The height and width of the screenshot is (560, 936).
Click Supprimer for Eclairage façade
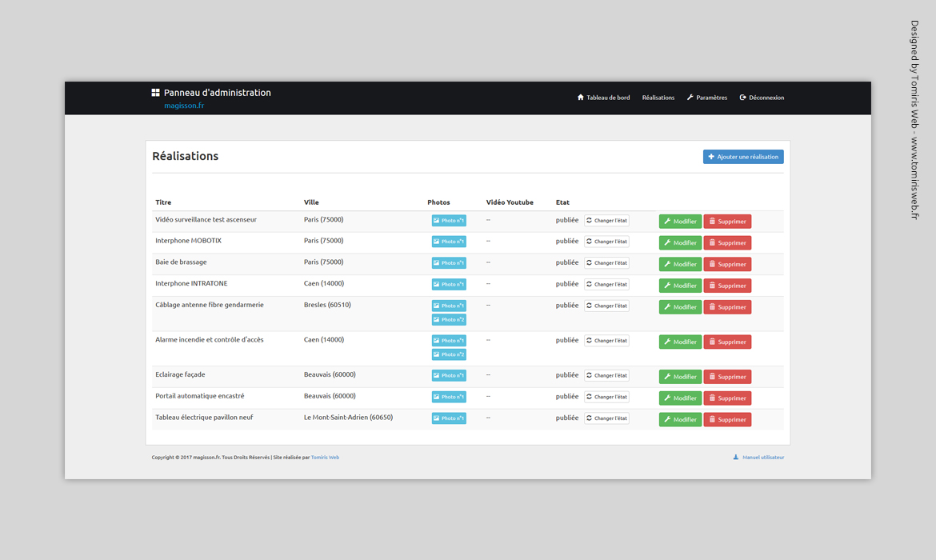tap(727, 377)
